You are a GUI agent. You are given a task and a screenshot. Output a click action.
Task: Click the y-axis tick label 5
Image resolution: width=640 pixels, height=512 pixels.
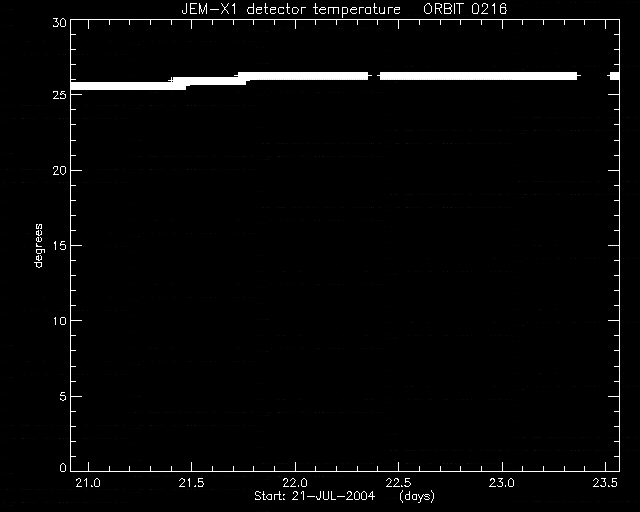[63, 396]
